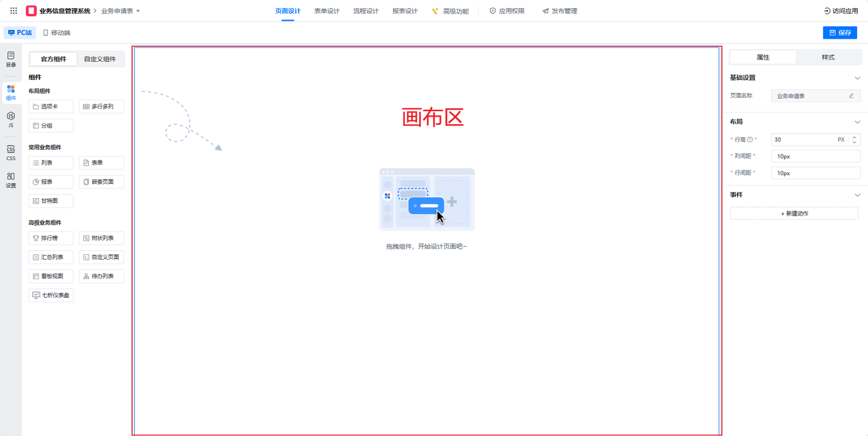Go to 表单设计 tab
868x436 pixels.
pos(327,11)
